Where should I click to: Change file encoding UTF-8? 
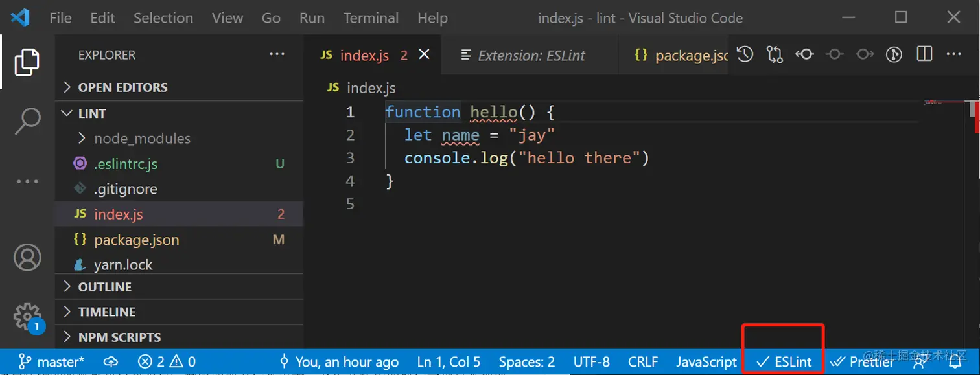[592, 362]
